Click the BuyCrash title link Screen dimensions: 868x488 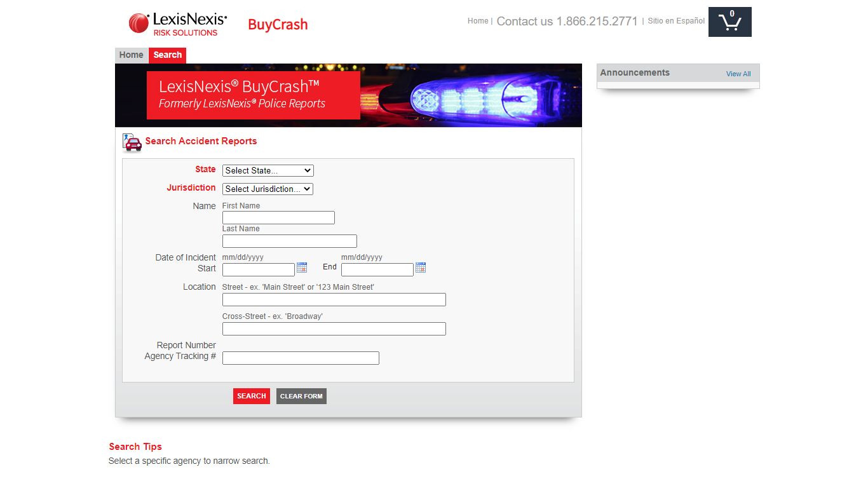tap(278, 25)
